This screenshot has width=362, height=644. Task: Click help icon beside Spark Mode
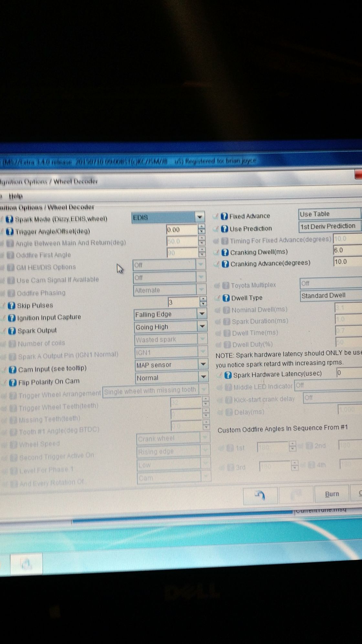click(x=10, y=219)
